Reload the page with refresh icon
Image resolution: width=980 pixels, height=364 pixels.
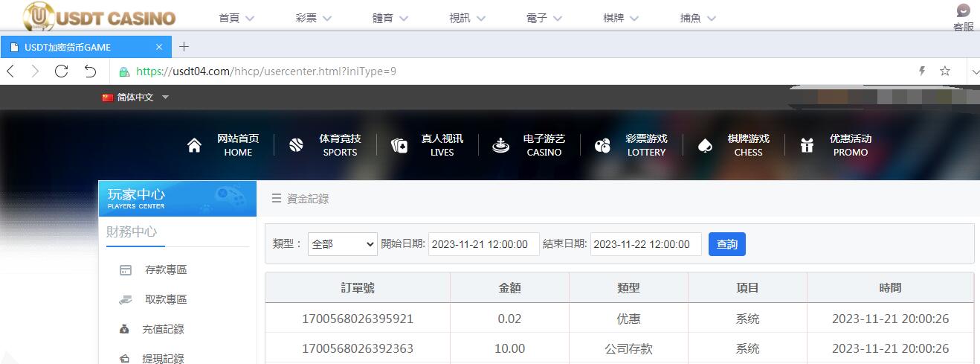coord(62,71)
